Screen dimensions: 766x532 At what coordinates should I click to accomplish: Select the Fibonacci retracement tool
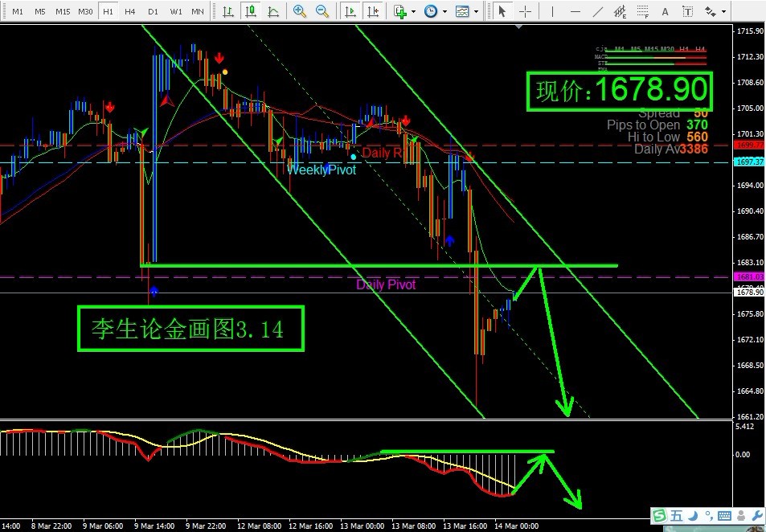coord(642,11)
